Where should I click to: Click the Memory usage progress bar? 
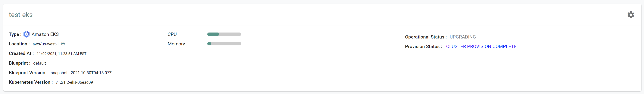pos(224,44)
